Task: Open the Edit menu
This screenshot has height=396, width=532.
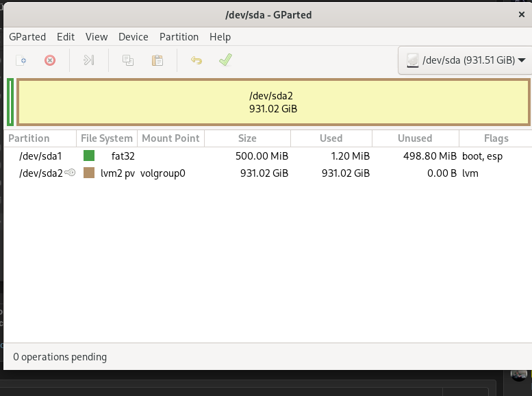Action: pyautogui.click(x=66, y=37)
